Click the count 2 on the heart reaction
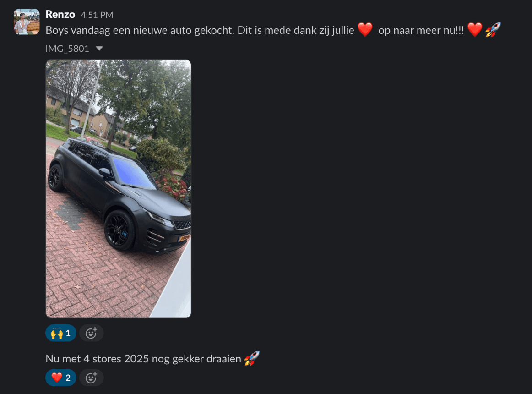 [x=68, y=378]
